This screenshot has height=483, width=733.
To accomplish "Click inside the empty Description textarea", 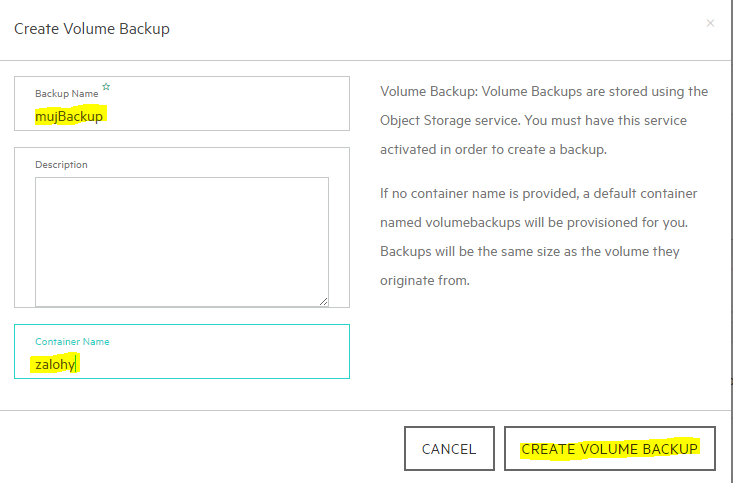I will 182,242.
